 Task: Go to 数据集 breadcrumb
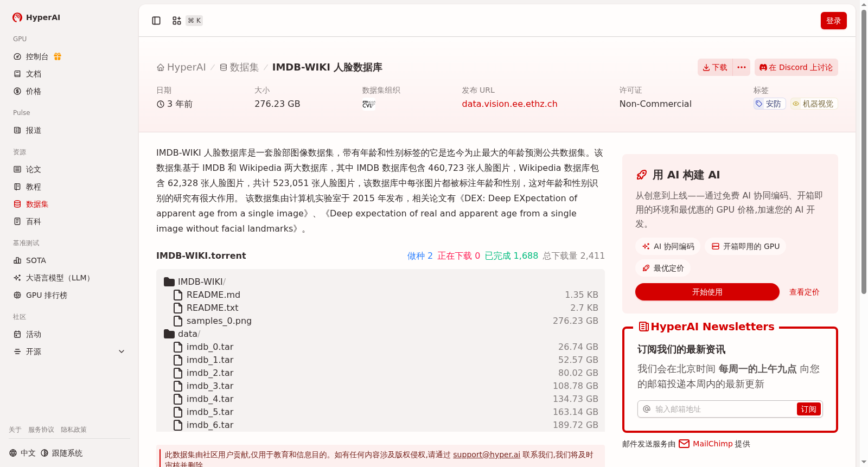click(239, 67)
